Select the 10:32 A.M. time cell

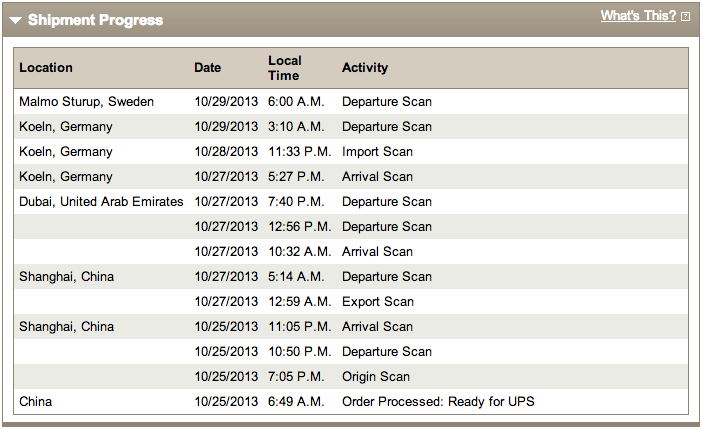tap(299, 252)
